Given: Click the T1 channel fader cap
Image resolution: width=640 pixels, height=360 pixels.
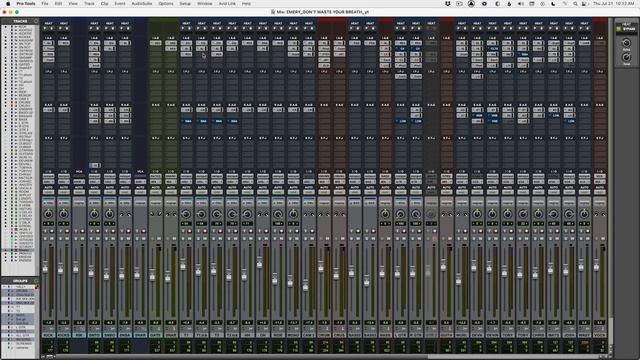Looking at the screenshot, I should pyautogui.click(x=183, y=266).
